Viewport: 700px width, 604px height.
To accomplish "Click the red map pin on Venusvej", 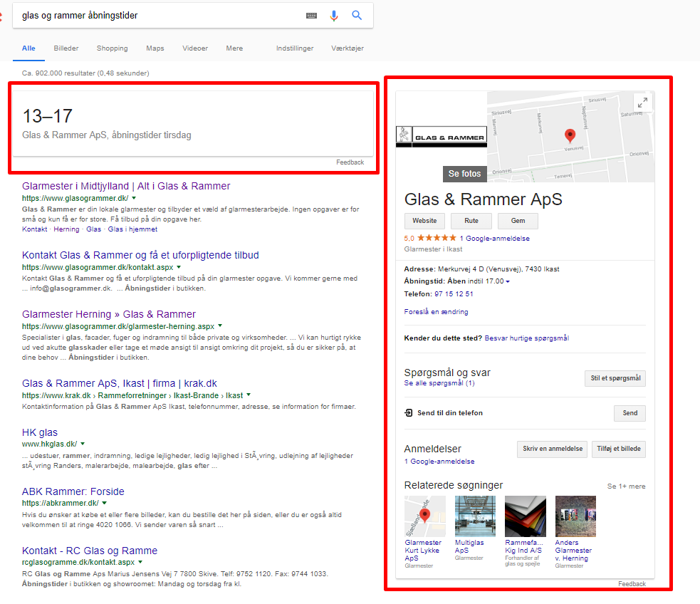I will pos(570,135).
